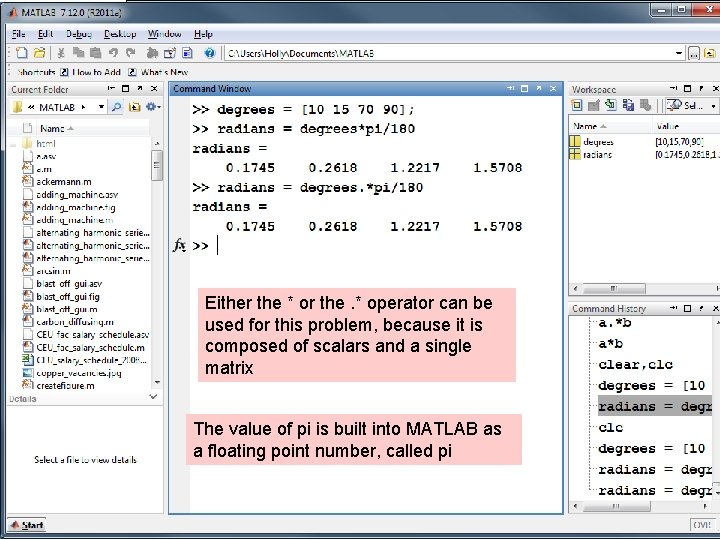Select 'a.*b' entry in Command History
The image size is (720, 540).
[x=615, y=323]
